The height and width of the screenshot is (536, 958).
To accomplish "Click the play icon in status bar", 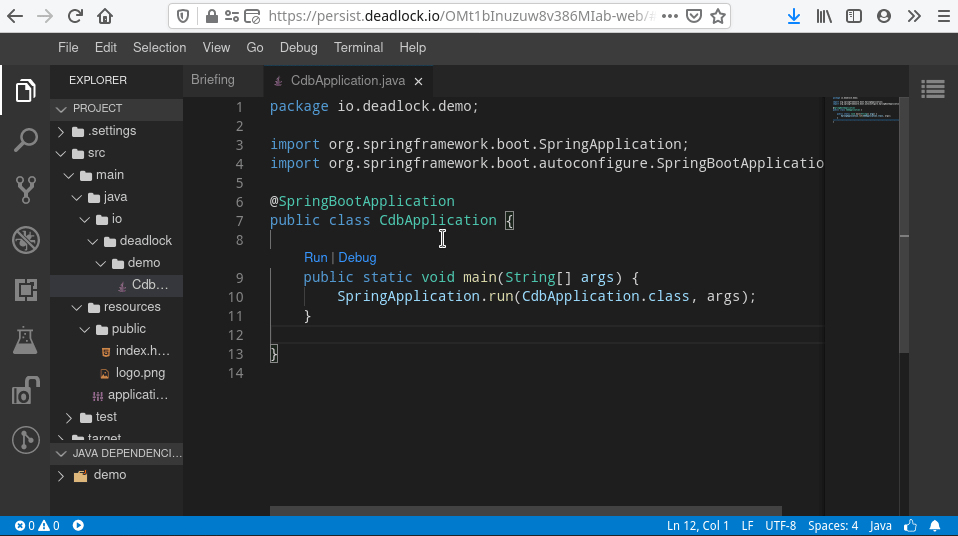I will [78, 526].
